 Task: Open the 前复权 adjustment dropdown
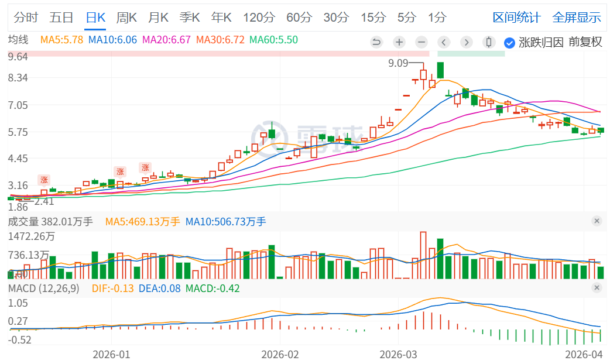pyautogui.click(x=585, y=42)
